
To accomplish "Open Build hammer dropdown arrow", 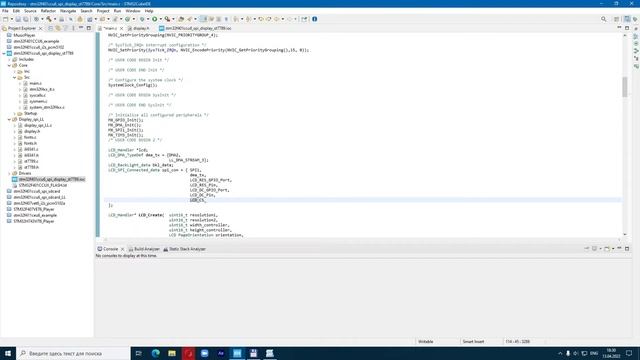I will [x=55, y=19].
